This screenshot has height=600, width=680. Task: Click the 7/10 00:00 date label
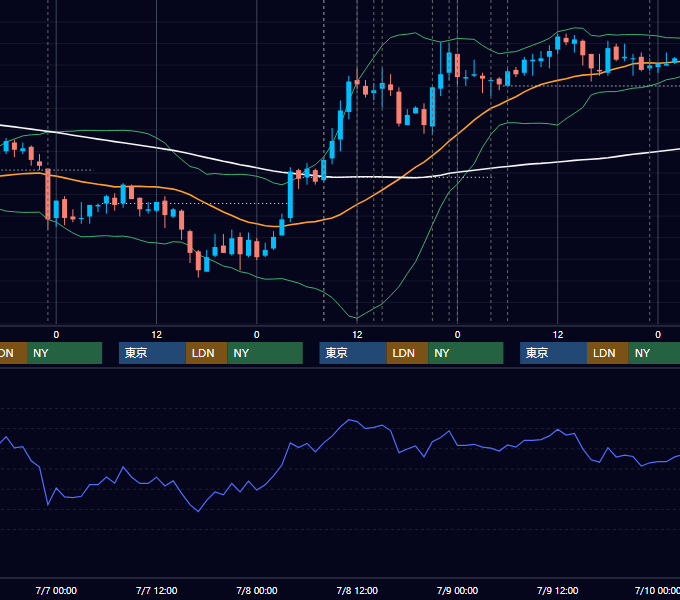pos(657,590)
